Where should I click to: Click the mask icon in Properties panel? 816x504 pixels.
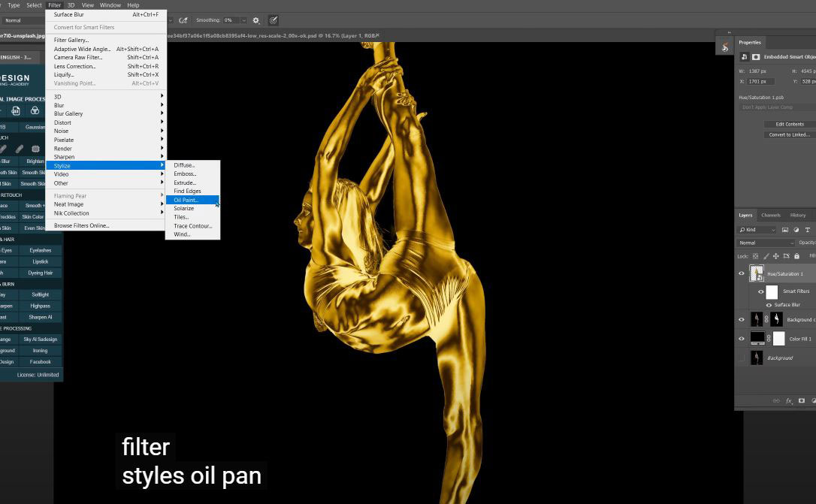click(x=756, y=56)
